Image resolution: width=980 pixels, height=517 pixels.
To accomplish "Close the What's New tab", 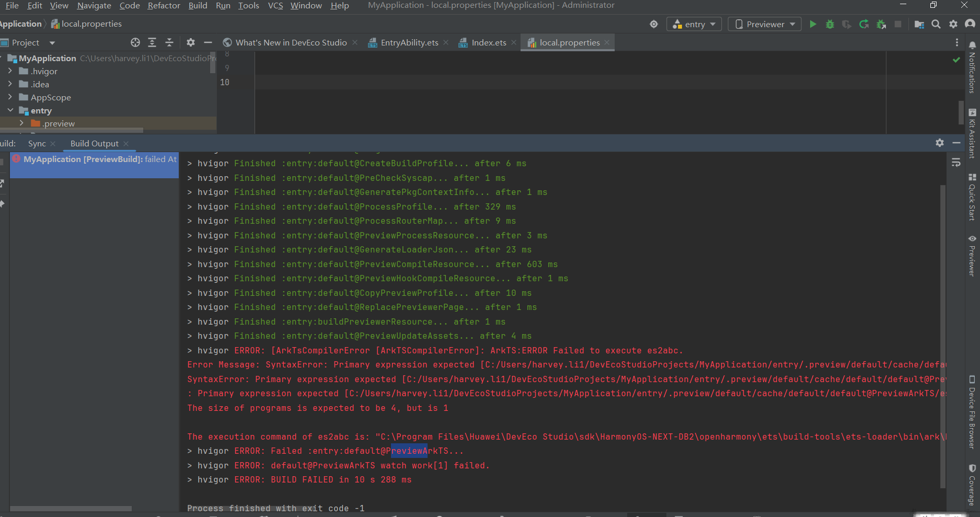I will pyautogui.click(x=355, y=43).
